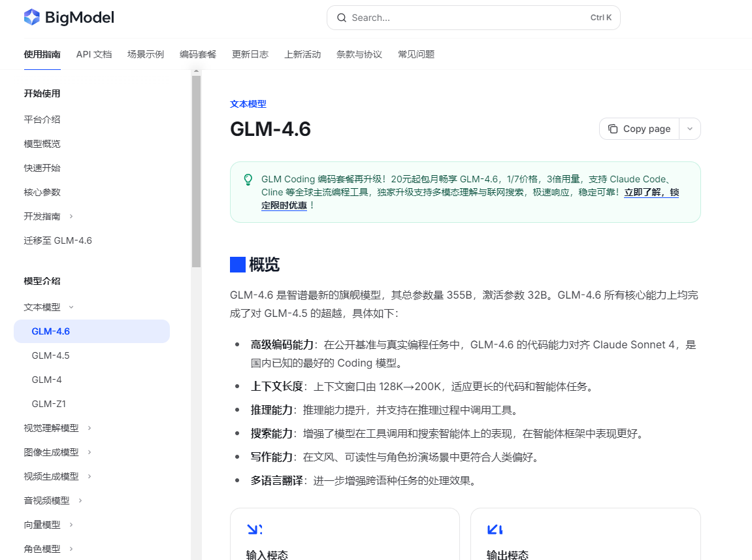Open 平台介绍 in sidebar
This screenshot has width=752, height=560.
coord(42,120)
